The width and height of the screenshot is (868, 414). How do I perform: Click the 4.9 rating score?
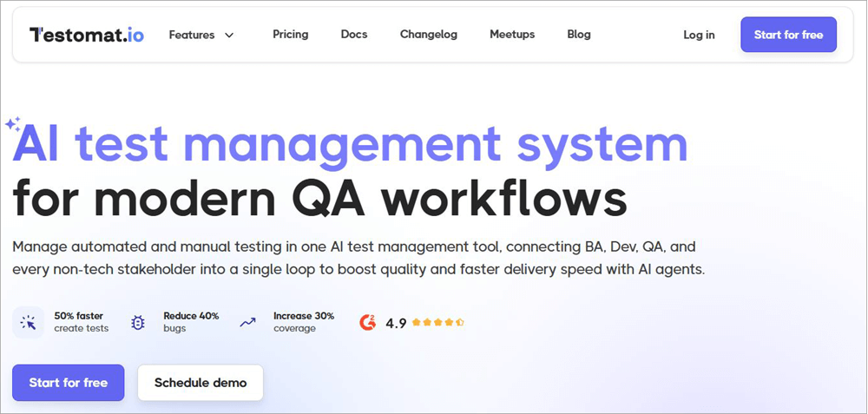click(x=396, y=323)
